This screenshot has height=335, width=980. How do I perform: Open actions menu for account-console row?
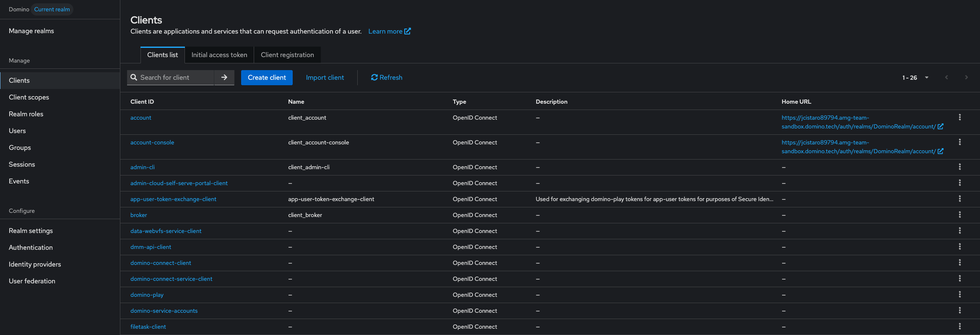point(959,142)
